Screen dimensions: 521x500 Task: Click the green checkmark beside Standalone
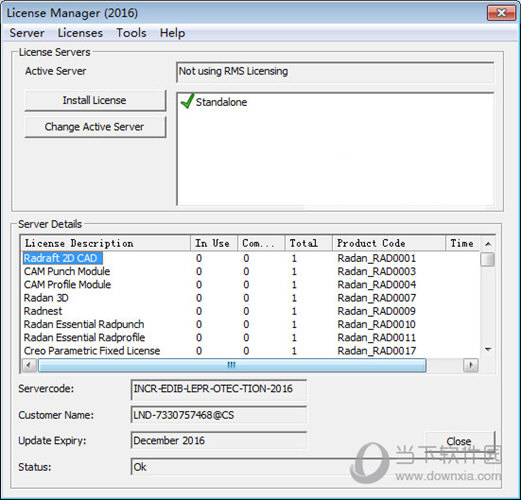[187, 101]
